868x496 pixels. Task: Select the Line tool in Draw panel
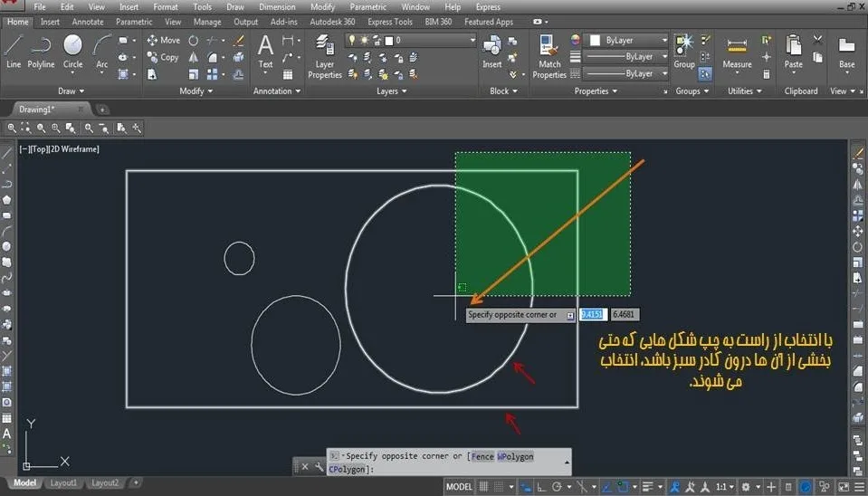point(14,52)
